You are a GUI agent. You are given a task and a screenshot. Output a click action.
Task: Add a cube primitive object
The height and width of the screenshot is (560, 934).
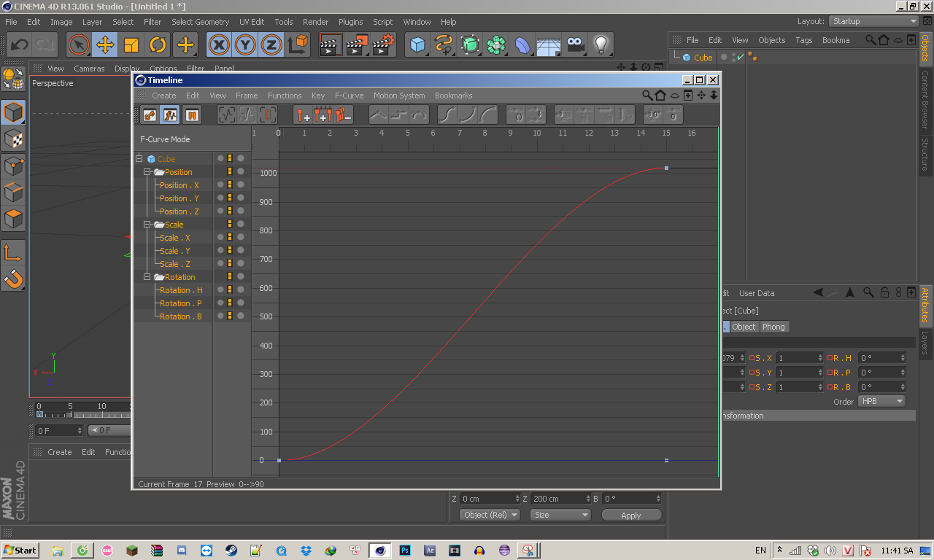pos(417,45)
